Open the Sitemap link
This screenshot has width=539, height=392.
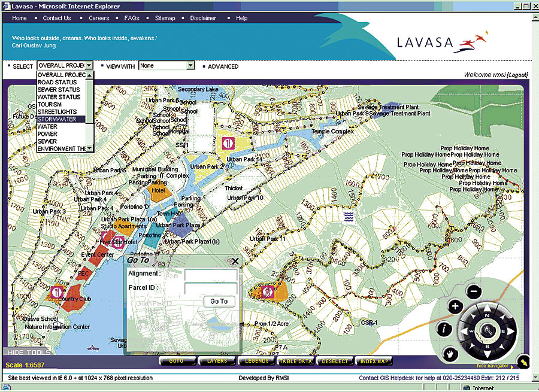coord(165,18)
